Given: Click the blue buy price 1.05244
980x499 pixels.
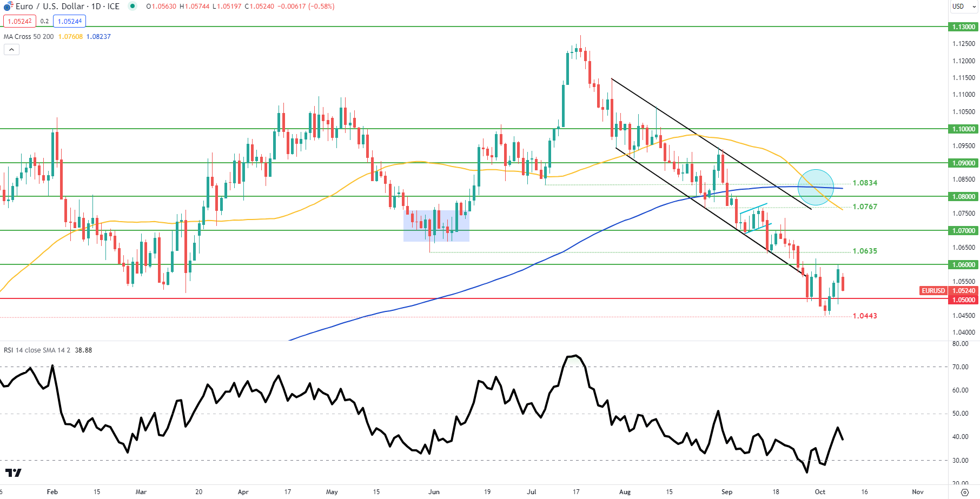Looking at the screenshot, I should 70,21.
